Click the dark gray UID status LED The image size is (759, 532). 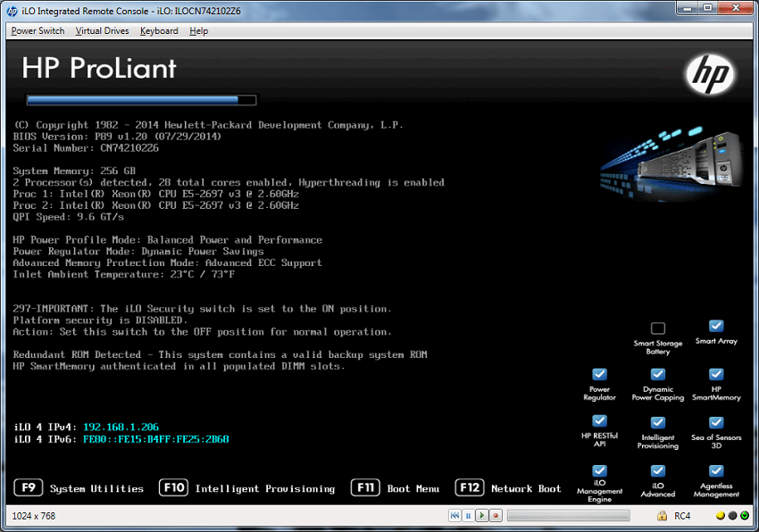click(732, 516)
